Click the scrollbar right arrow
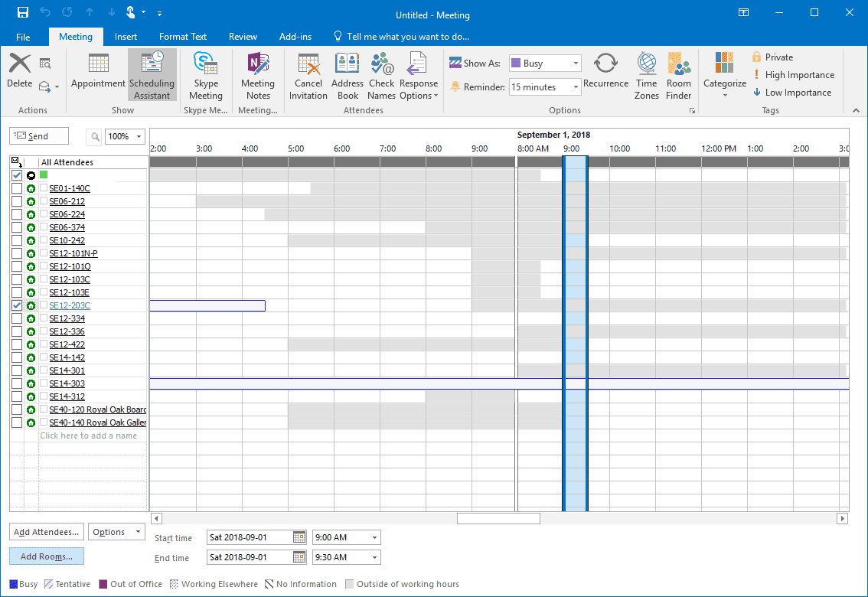The height and width of the screenshot is (597, 868). coord(843,518)
